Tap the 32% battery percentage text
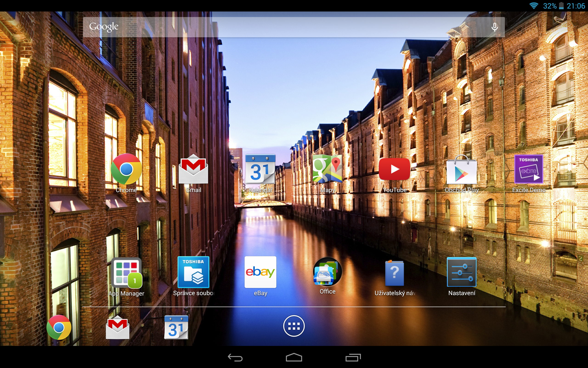 550,6
